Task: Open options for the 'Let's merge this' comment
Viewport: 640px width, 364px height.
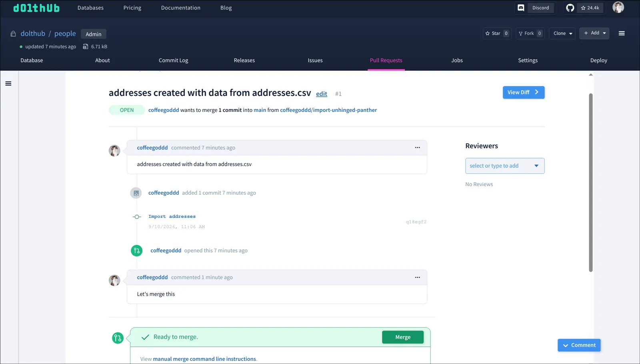Action: pyautogui.click(x=417, y=277)
